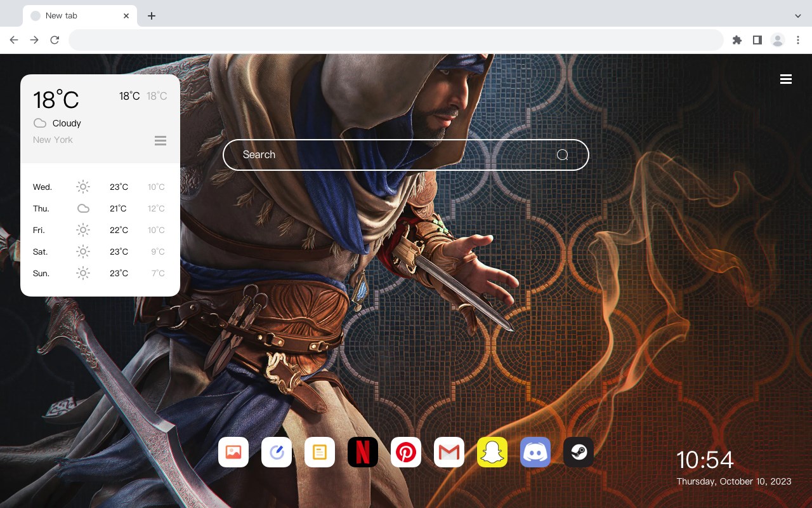This screenshot has height=508, width=812.
Task: Select the Fri. forecast row
Action: pos(100,230)
